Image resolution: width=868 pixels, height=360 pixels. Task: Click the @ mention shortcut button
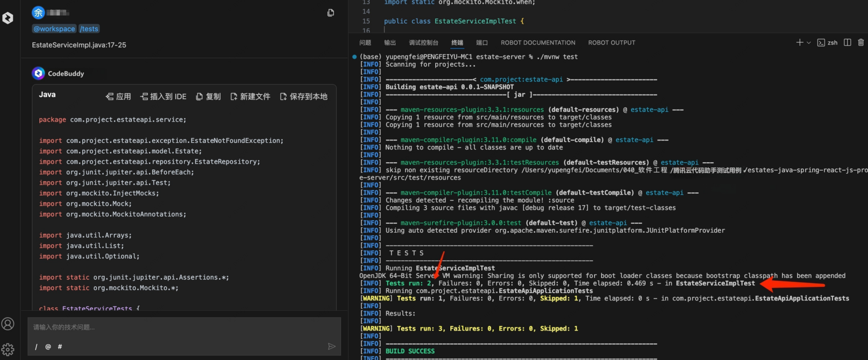(x=48, y=347)
